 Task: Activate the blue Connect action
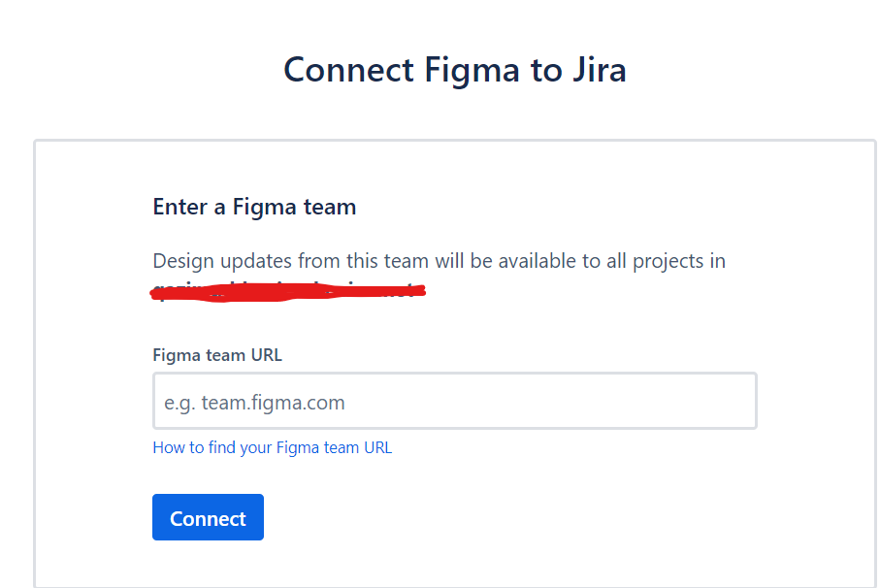tap(208, 517)
